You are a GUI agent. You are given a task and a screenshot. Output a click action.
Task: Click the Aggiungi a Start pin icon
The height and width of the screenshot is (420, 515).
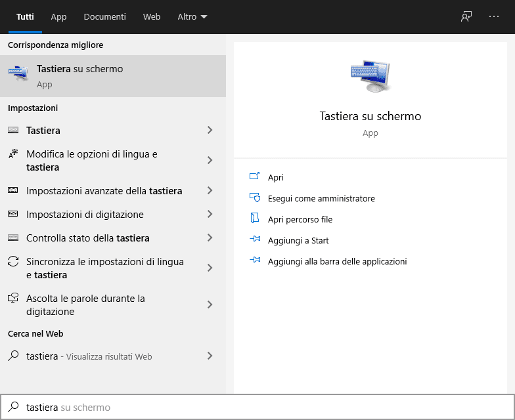pos(256,240)
